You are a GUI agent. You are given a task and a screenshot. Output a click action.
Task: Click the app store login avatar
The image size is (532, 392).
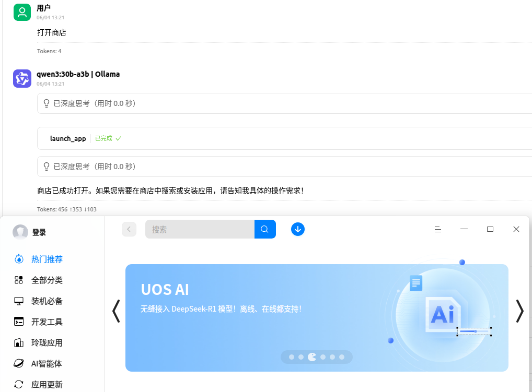(20, 232)
